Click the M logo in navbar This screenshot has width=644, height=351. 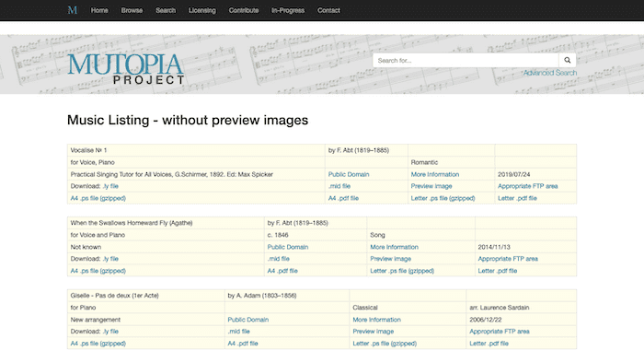tap(73, 10)
